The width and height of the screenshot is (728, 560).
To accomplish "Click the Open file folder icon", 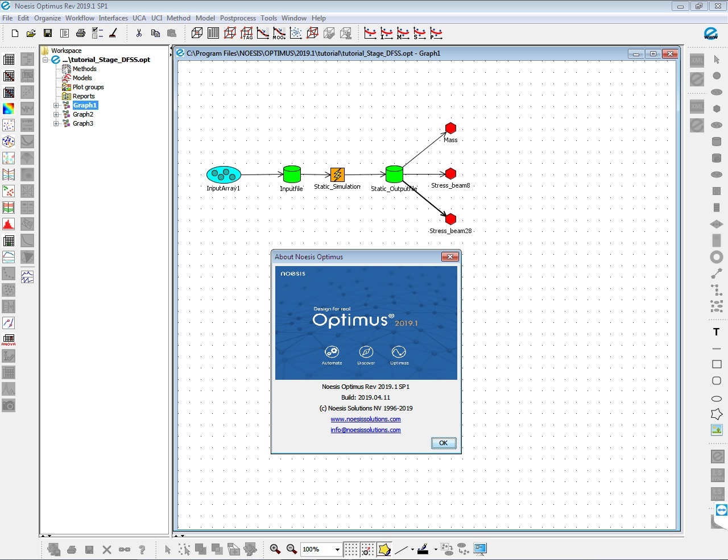I will [x=31, y=34].
